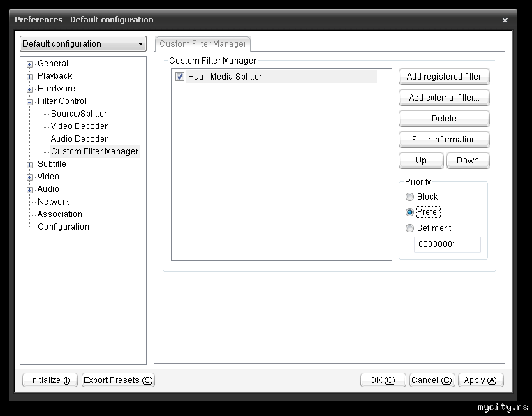Viewport: 532px width, 416px height.
Task: Open the Default configuration dropdown
Action: (x=83, y=44)
